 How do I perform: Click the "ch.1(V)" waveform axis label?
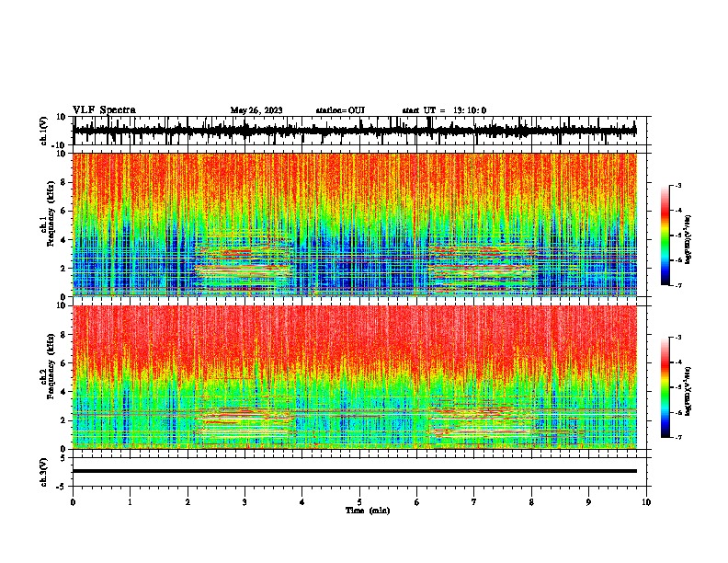pos(44,131)
